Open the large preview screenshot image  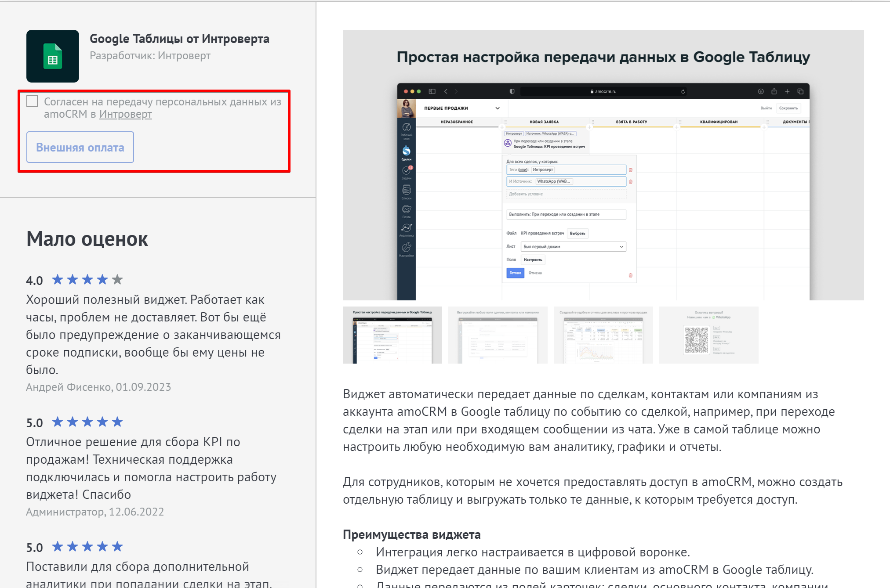(603, 165)
